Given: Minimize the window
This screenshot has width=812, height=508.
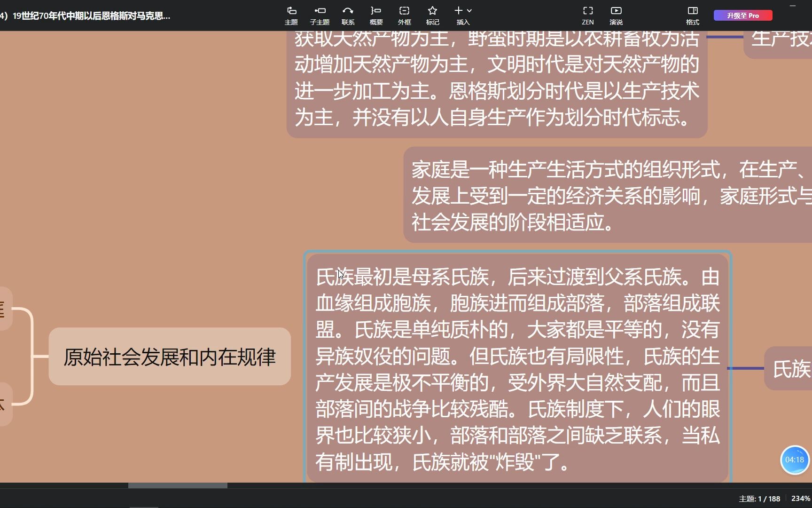Looking at the screenshot, I should point(793,6).
